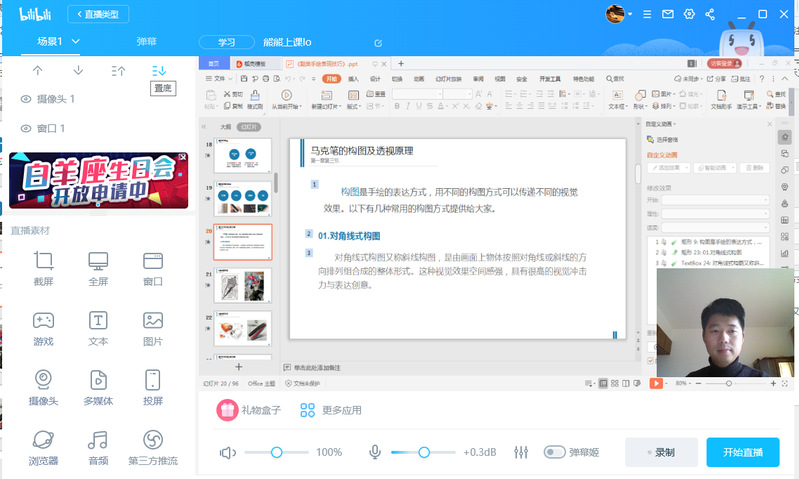Click the microphone volume slider handle

(424, 452)
